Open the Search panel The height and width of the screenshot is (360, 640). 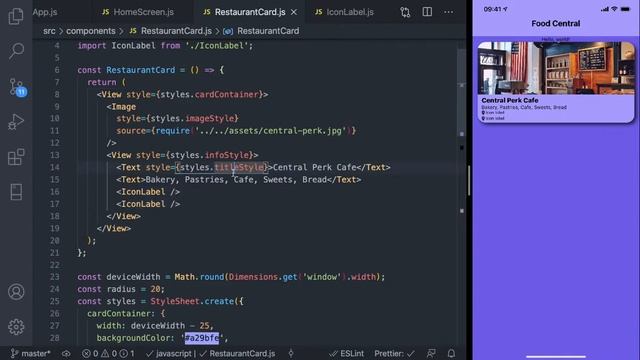(x=16, y=51)
